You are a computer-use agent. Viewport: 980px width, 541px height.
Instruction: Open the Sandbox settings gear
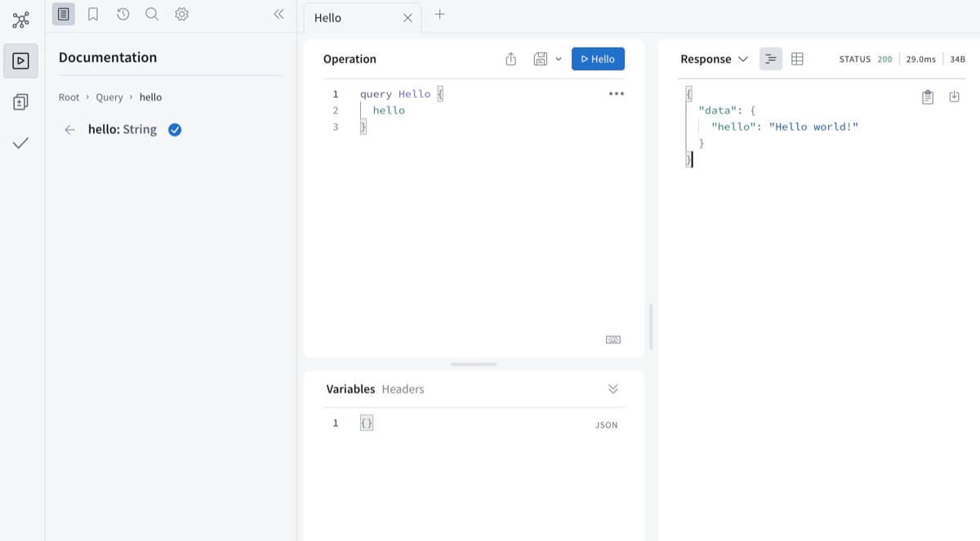coord(181,14)
